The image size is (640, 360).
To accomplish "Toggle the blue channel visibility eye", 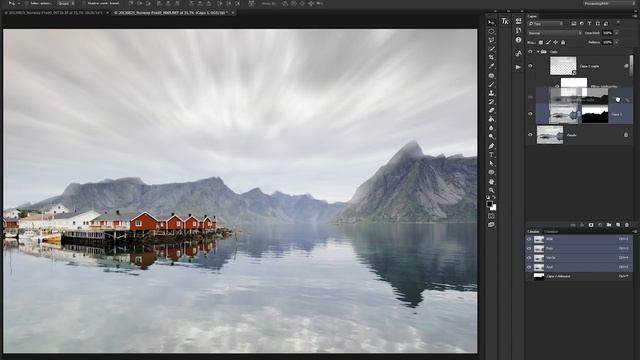I will coord(529,267).
